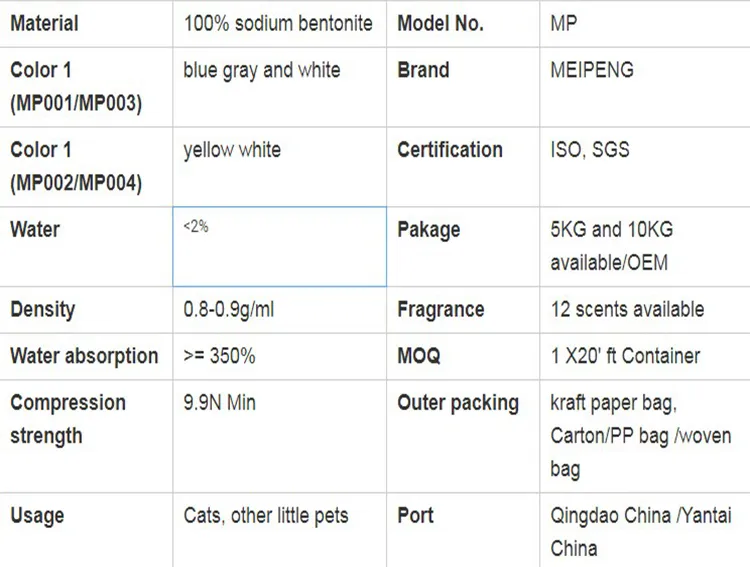Viewport: 750px width, 567px height.
Task: Select the 'MEIPENG' brand value
Action: point(592,71)
